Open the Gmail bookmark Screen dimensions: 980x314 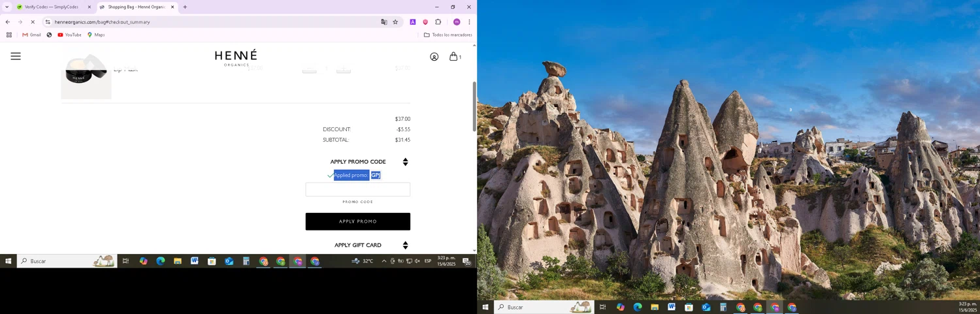pos(31,35)
